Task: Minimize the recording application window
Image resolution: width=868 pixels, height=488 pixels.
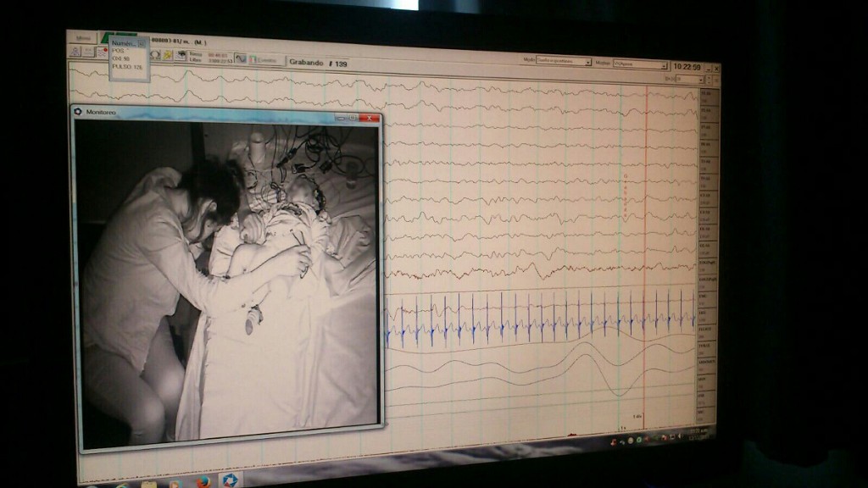Action: pyautogui.click(x=708, y=68)
